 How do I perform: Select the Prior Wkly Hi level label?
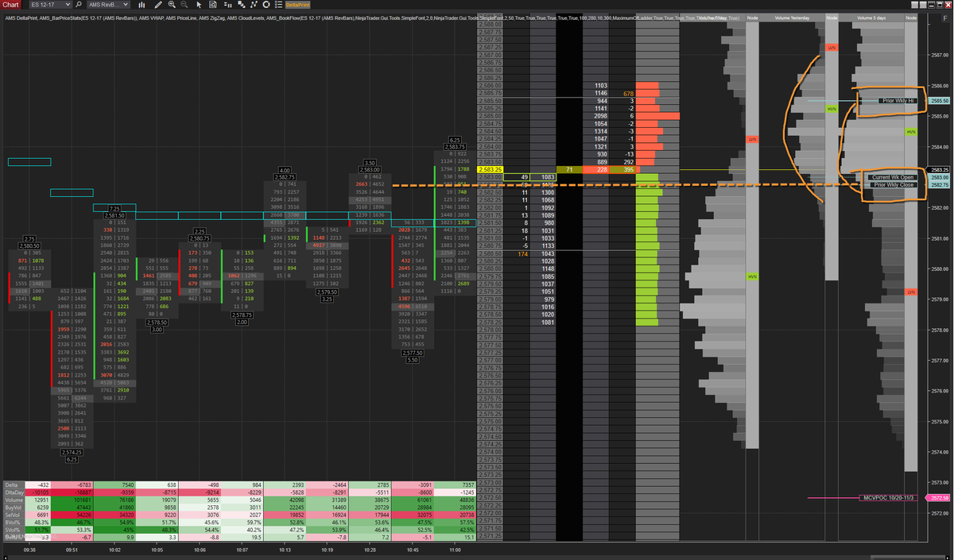pos(899,101)
